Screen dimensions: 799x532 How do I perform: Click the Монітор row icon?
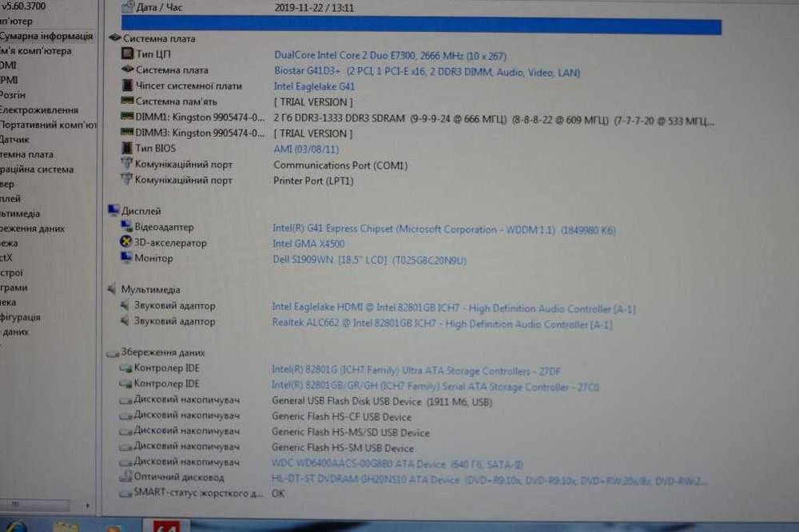pyautogui.click(x=126, y=257)
